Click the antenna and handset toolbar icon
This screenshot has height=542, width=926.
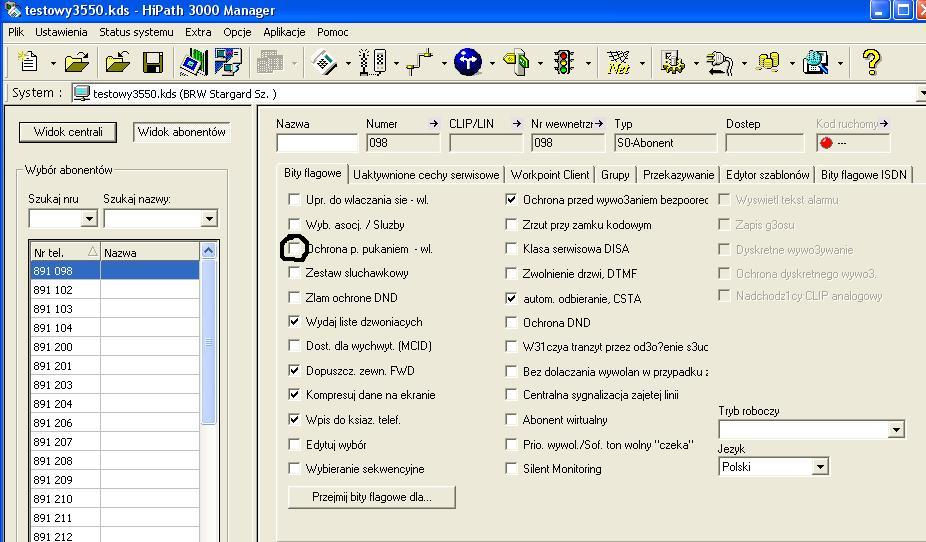[x=373, y=62]
